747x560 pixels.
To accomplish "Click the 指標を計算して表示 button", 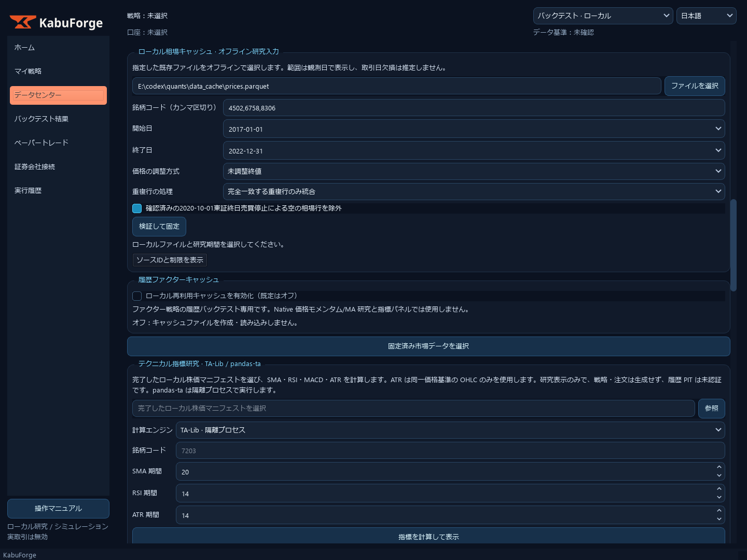I will [x=428, y=536].
